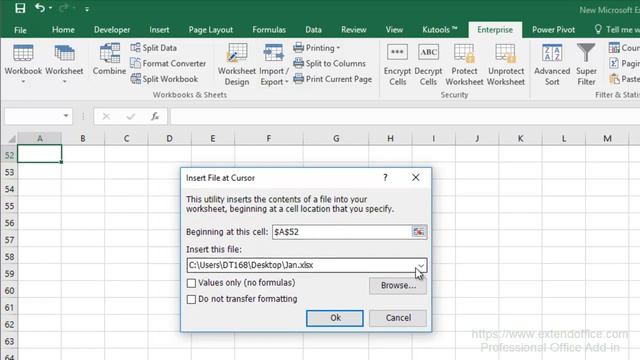Select the Split Data command

154,48
